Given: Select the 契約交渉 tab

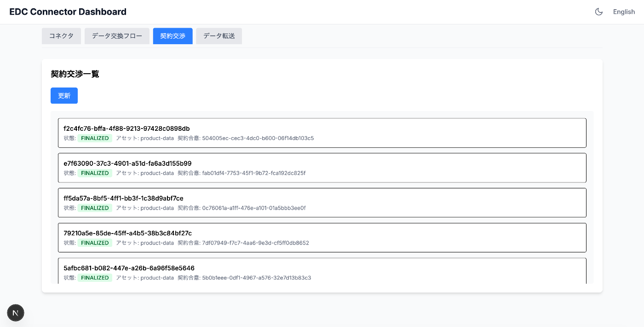Looking at the screenshot, I should coord(172,36).
